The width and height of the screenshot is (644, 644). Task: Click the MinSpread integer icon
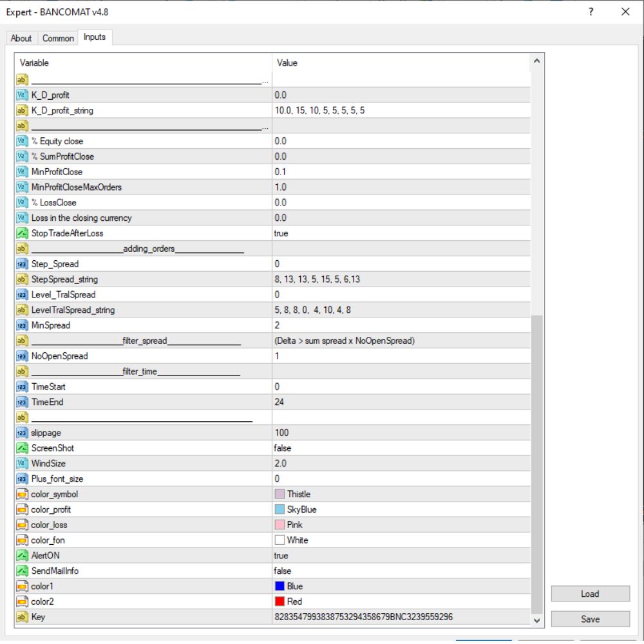pyautogui.click(x=22, y=325)
